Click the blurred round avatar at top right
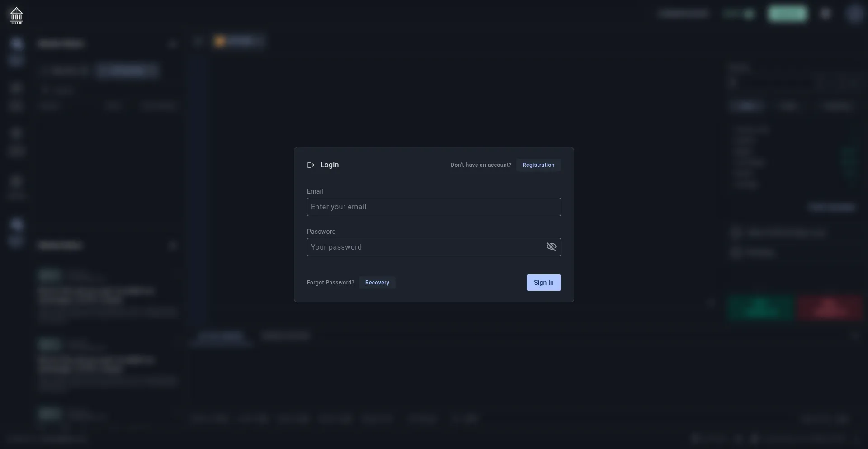This screenshot has width=868, height=449. [x=854, y=14]
